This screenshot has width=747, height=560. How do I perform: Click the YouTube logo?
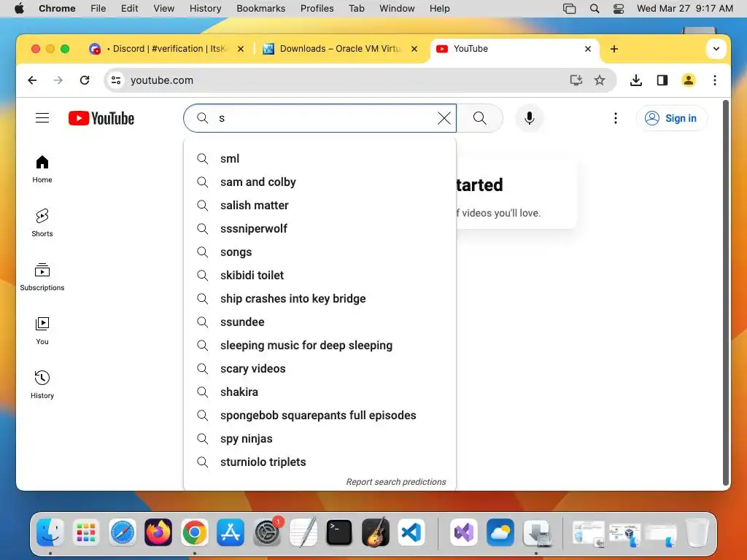point(101,118)
